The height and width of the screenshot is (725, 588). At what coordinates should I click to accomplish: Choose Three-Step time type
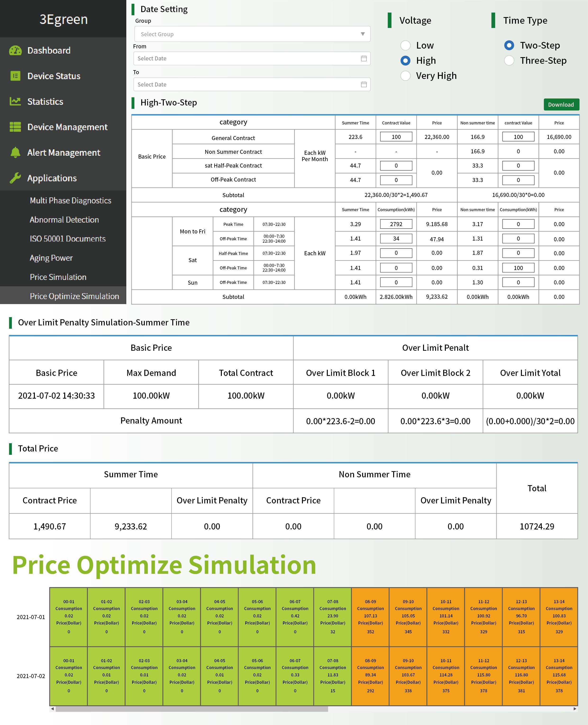[509, 61]
